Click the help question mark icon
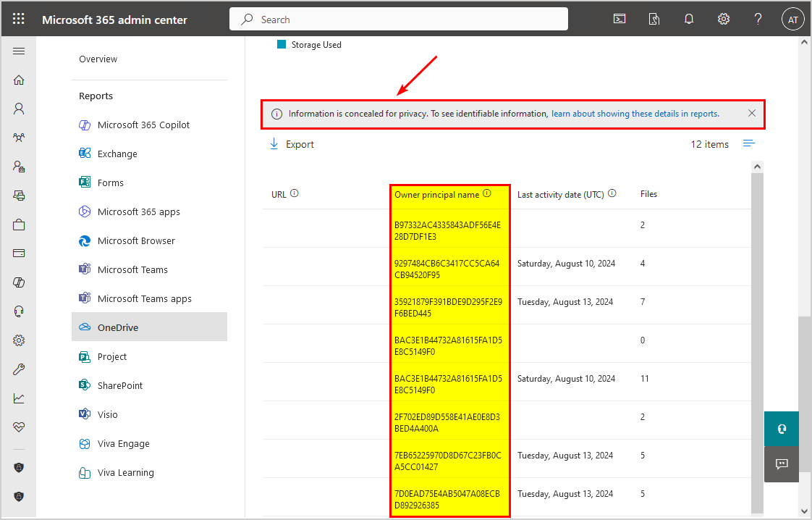 758,20
